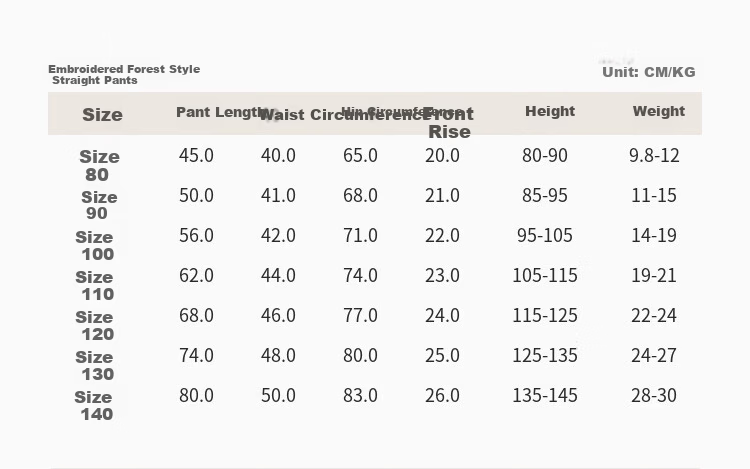Click the Weight column header
Screen dimensions: 750x469
click(x=659, y=111)
